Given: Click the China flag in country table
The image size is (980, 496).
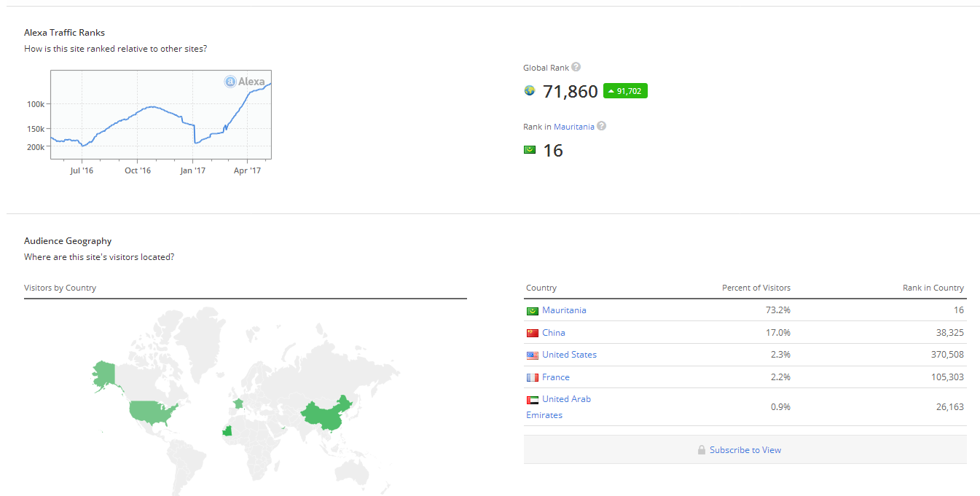Looking at the screenshot, I should coord(533,333).
